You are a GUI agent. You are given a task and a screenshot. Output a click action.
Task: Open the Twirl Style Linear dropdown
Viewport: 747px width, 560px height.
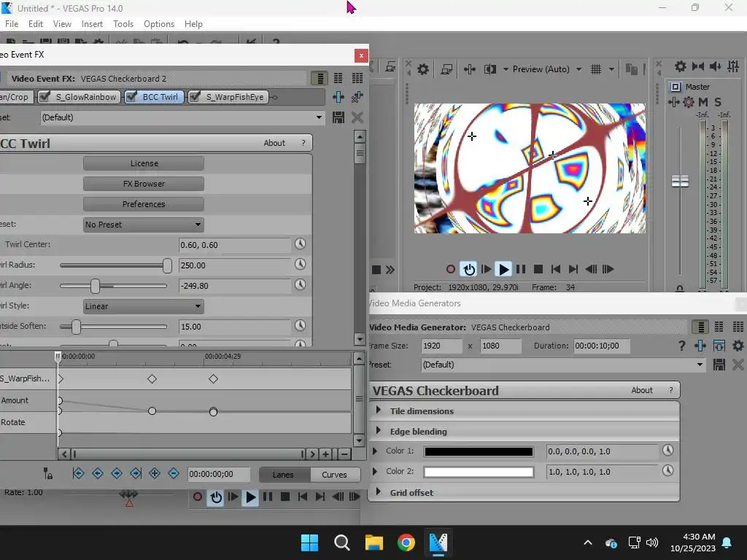(144, 306)
